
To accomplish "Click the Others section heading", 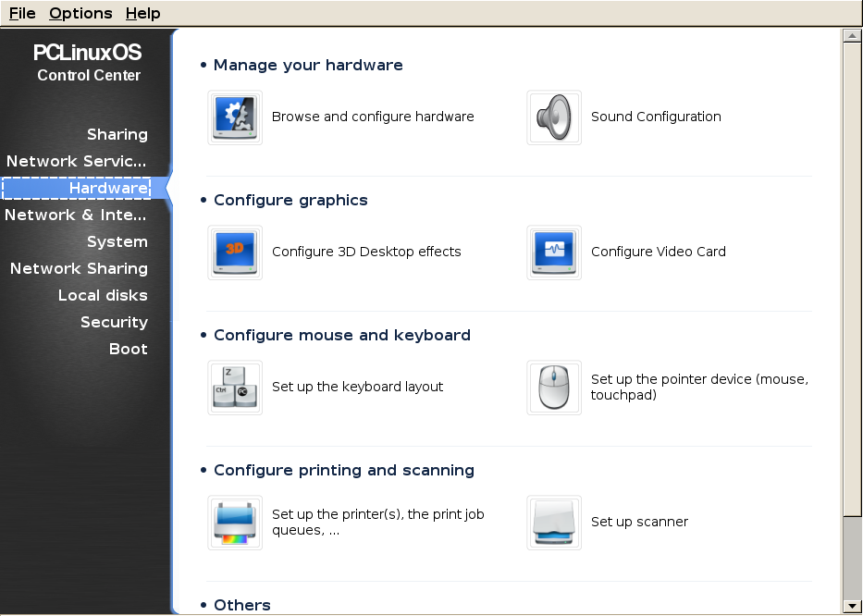I will (x=242, y=605).
